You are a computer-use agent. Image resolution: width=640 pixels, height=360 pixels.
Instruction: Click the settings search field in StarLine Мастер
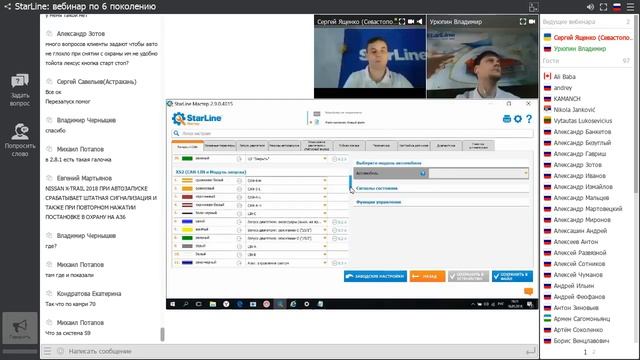pyautogui.click(x=353, y=133)
